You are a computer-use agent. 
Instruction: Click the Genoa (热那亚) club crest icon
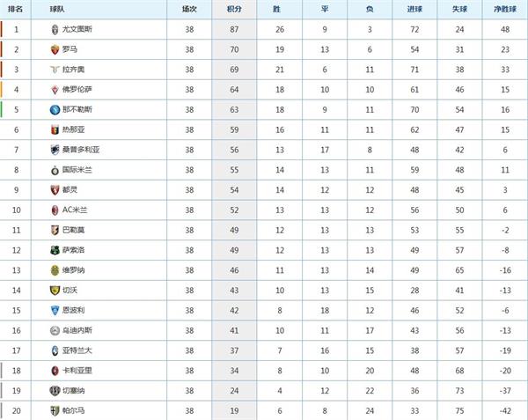[x=55, y=129]
